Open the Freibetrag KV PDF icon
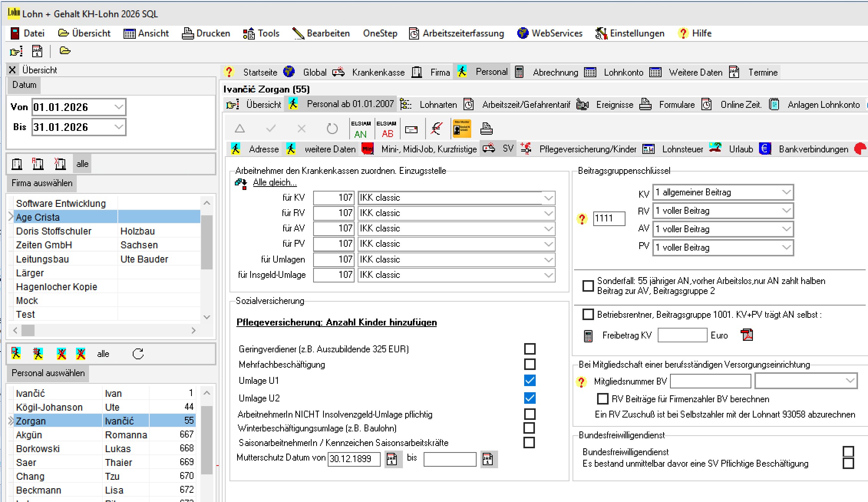 pos(747,335)
